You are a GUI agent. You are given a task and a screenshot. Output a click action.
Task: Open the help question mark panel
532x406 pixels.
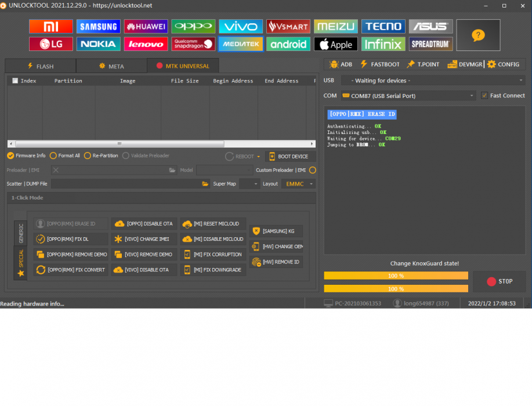point(479,35)
